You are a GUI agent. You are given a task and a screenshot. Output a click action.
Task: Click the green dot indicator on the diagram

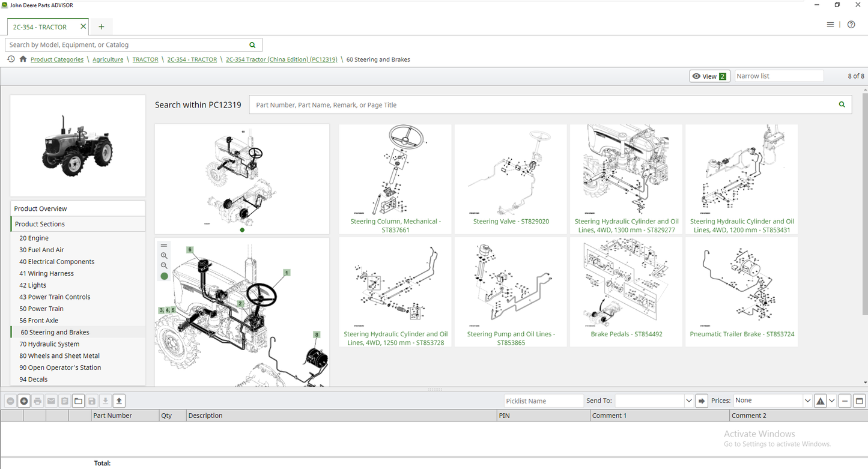click(x=164, y=276)
